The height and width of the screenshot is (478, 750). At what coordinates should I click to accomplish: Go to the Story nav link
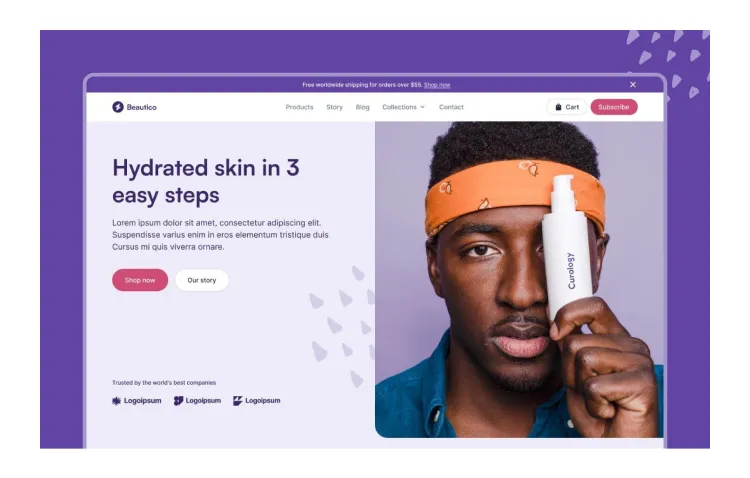334,107
